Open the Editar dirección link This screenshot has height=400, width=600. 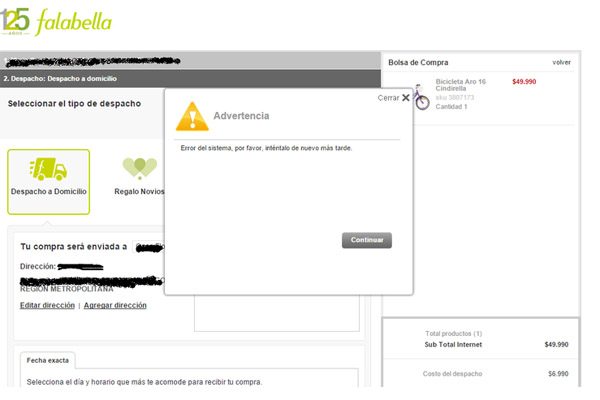(47, 305)
